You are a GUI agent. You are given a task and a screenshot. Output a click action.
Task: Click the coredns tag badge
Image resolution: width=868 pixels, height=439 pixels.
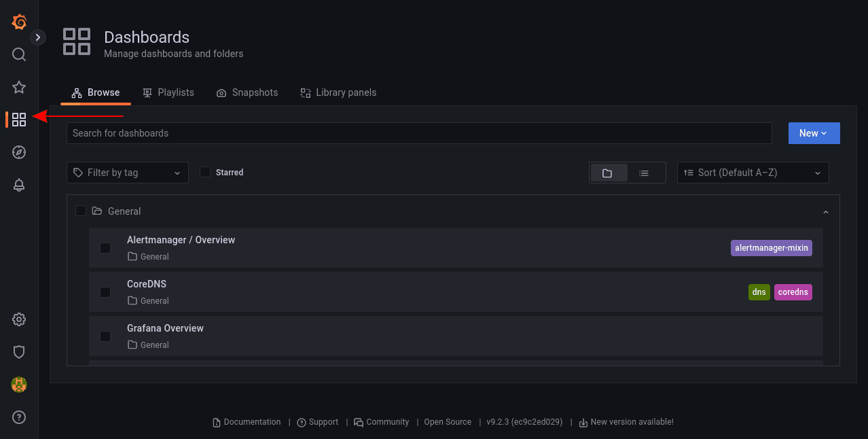793,292
